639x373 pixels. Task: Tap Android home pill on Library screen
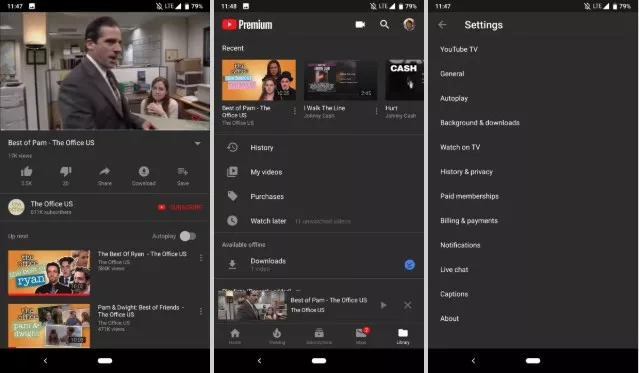click(319, 361)
